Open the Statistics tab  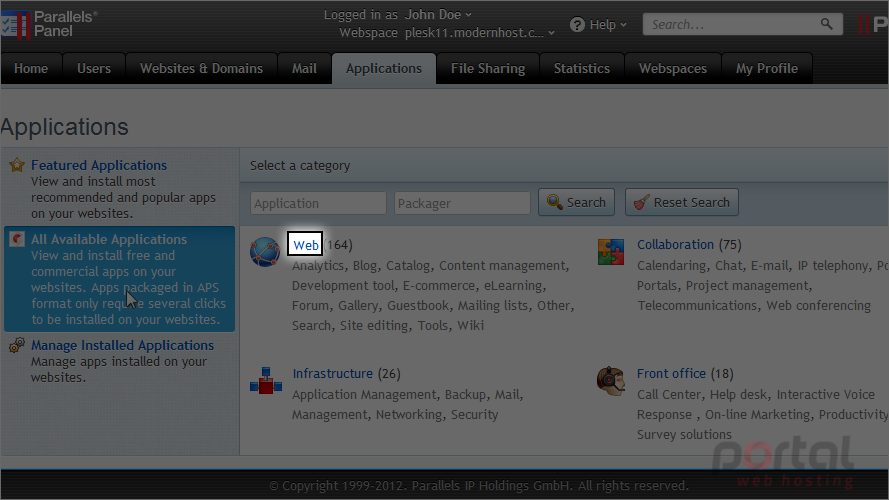tap(582, 69)
